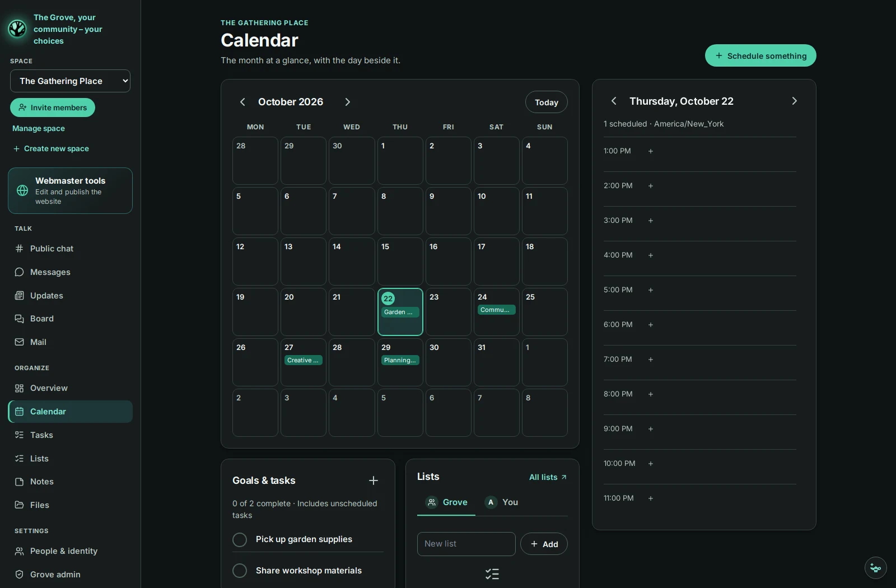
Task: Mark Share workshop materials complete
Action: coord(240,571)
